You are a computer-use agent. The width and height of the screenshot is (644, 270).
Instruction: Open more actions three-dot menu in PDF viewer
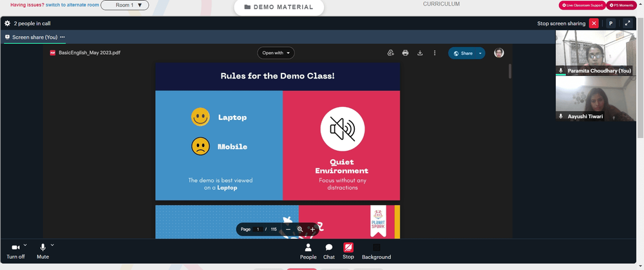(435, 53)
